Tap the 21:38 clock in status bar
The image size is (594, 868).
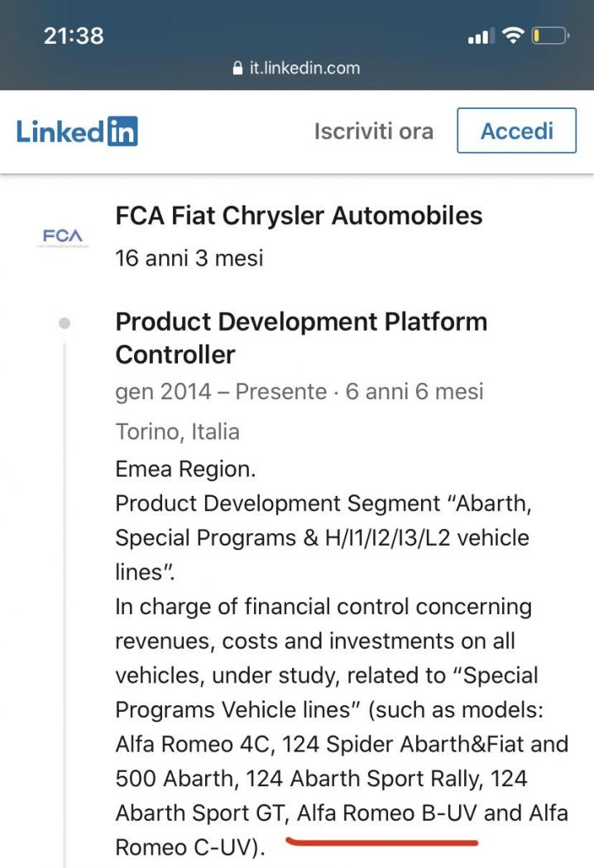coord(74,36)
